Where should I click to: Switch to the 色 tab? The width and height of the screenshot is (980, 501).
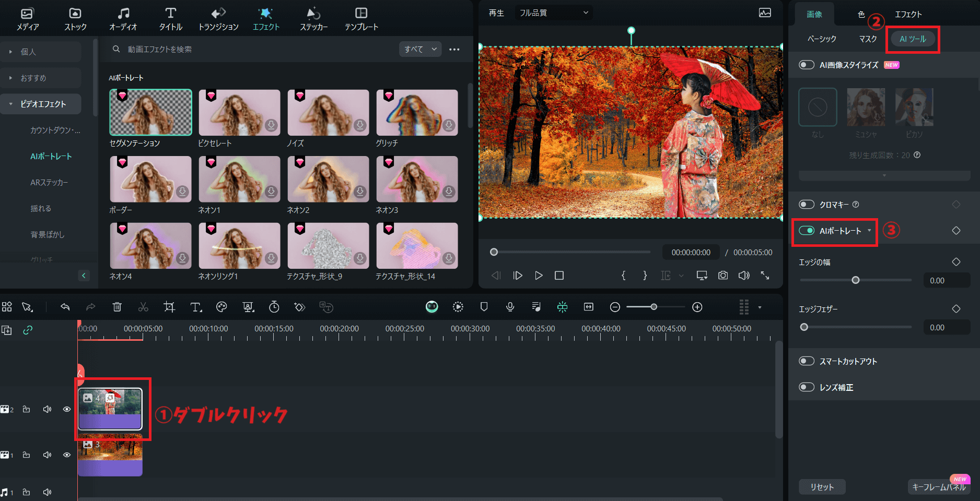point(861,14)
